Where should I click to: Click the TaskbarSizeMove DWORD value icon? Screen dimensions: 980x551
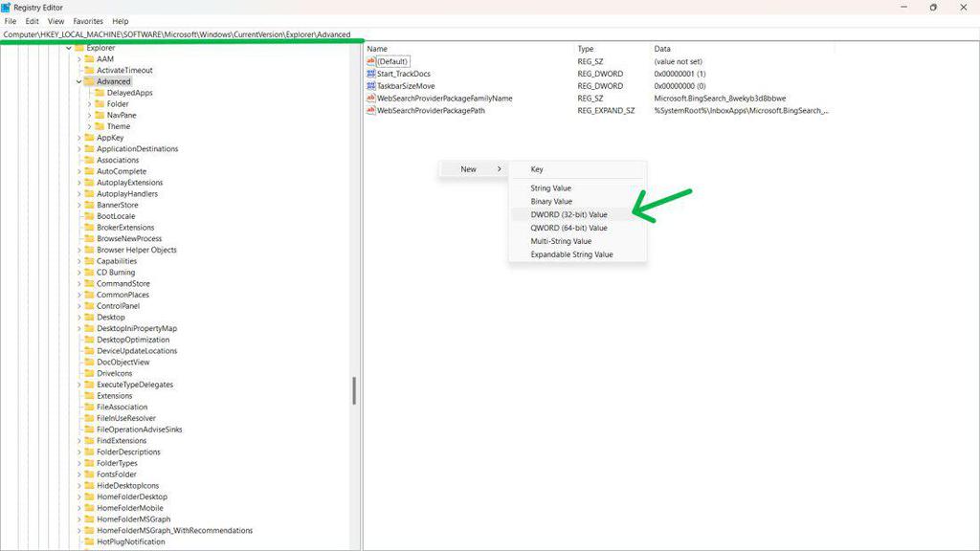(x=370, y=85)
